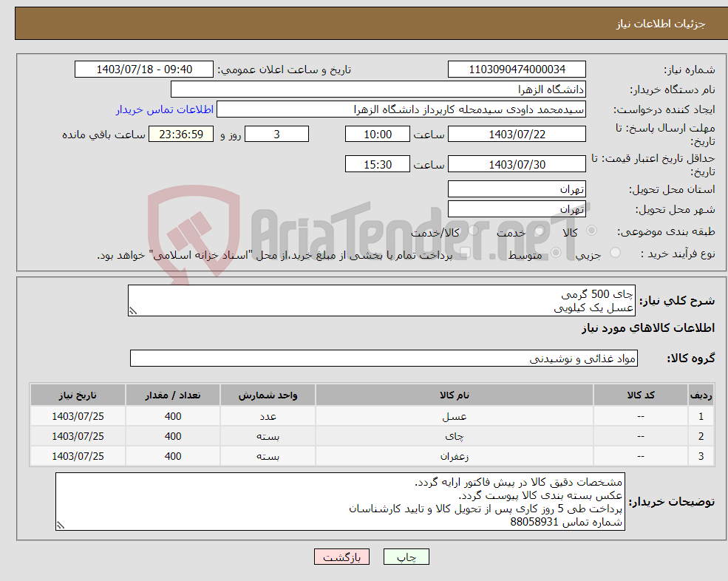This screenshot has width=728, height=581.
Task: Click the buyer name field دانشگاه الزهرا
Action: [x=378, y=89]
